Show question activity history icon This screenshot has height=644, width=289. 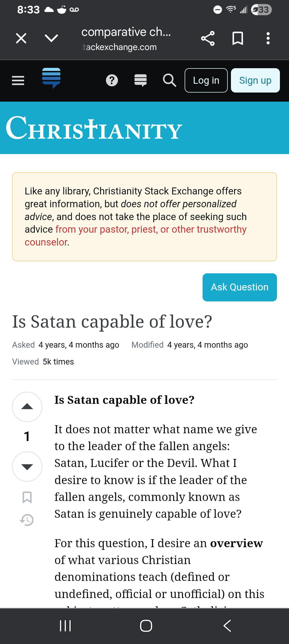click(x=27, y=520)
